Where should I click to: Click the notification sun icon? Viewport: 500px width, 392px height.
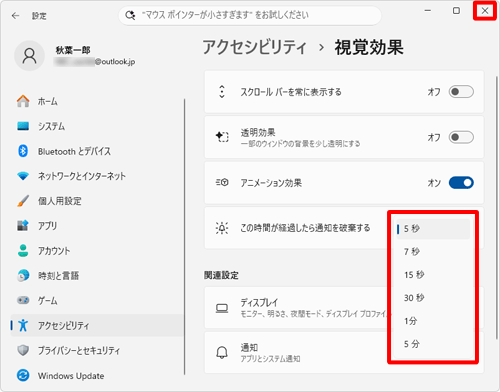click(x=222, y=228)
